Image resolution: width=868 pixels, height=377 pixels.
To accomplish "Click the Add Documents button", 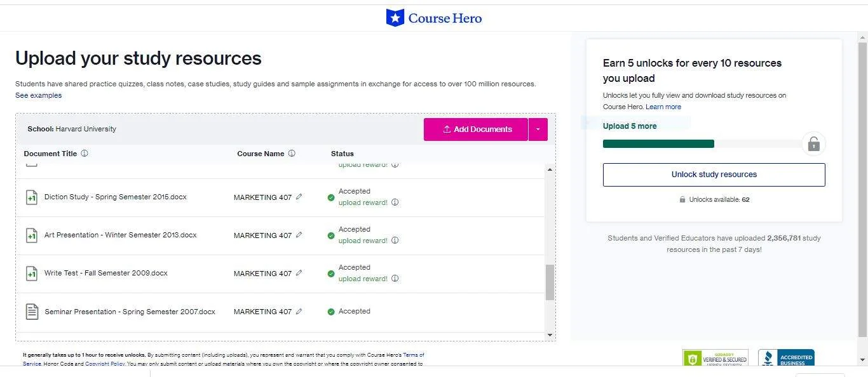I will point(476,129).
